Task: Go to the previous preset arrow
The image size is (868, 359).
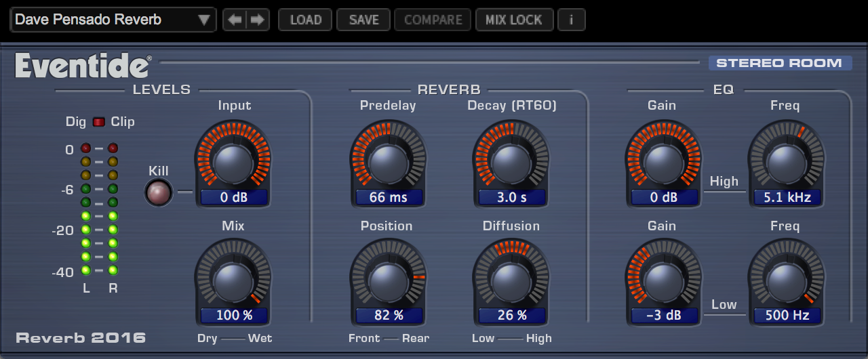Action: coord(235,20)
